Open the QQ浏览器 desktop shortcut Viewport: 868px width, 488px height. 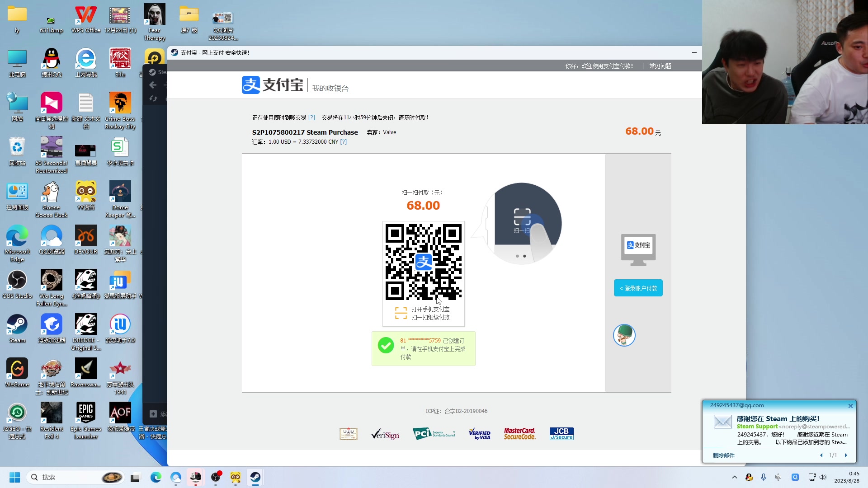pyautogui.click(x=52, y=240)
